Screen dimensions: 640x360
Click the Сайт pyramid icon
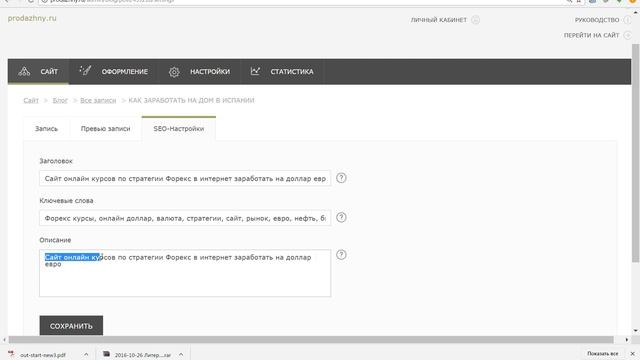point(24,71)
